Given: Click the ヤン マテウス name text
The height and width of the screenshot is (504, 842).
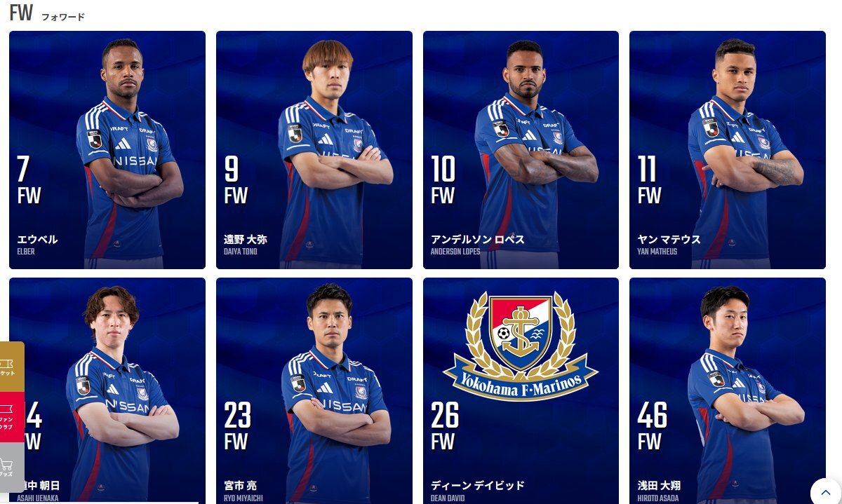Looking at the screenshot, I should [669, 239].
